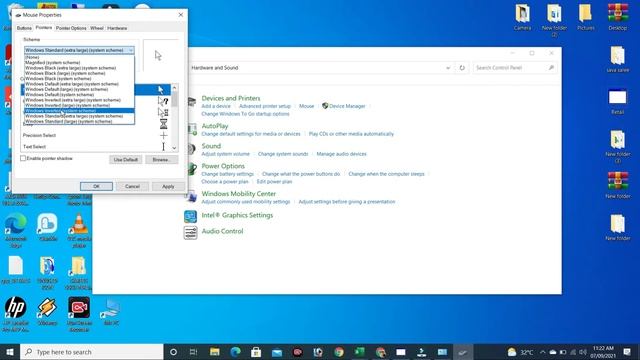The image size is (640, 360).
Task: Open the Camera folder on desktop
Action: click(x=522, y=17)
